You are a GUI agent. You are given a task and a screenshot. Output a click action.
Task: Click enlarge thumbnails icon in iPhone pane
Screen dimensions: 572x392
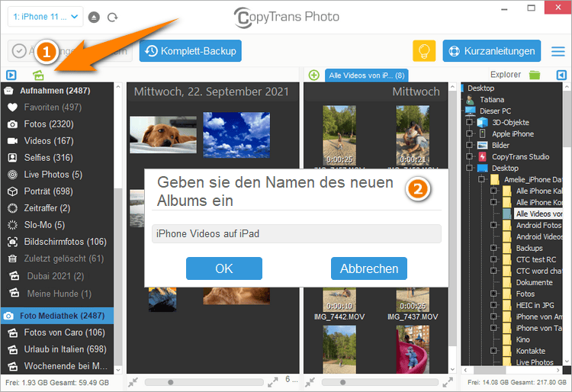tap(272, 382)
